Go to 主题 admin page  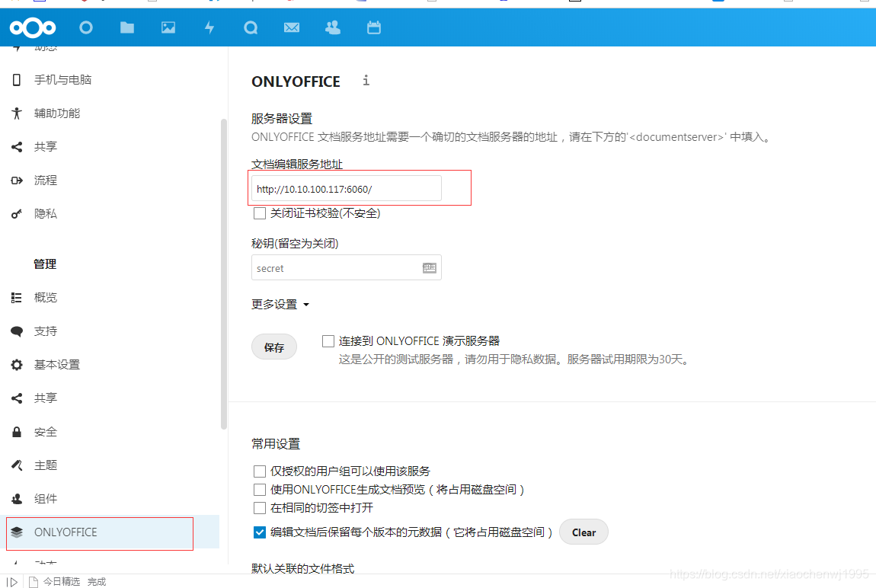tap(45, 465)
